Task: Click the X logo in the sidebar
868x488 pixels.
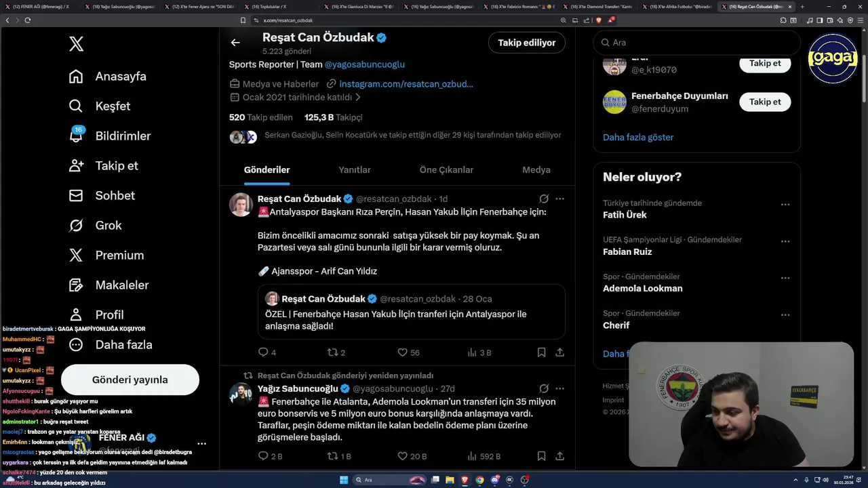Action: pyautogui.click(x=76, y=44)
